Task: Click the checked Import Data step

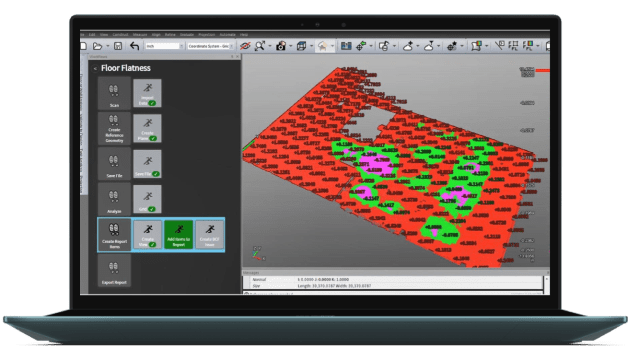Action: (147, 93)
